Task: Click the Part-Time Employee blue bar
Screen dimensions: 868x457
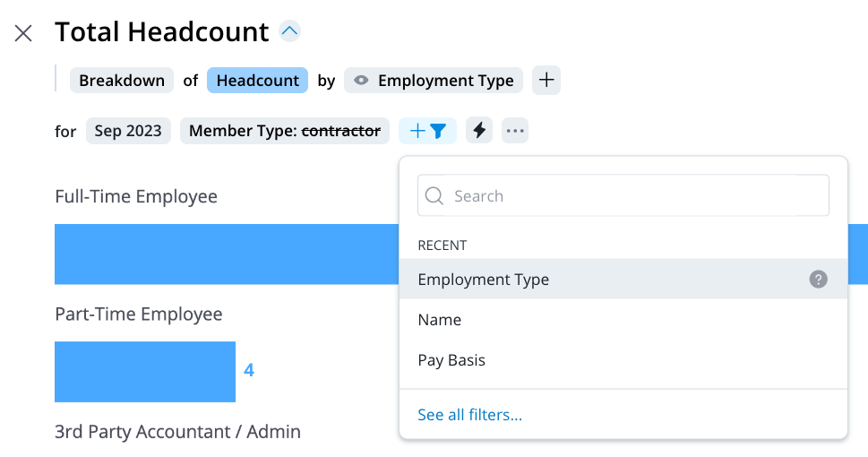Action: pyautogui.click(x=144, y=371)
